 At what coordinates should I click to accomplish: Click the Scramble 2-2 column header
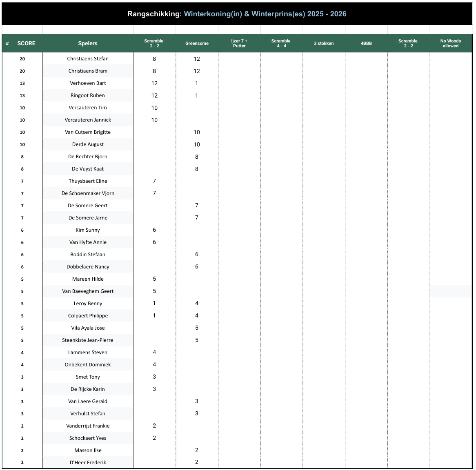point(154,43)
